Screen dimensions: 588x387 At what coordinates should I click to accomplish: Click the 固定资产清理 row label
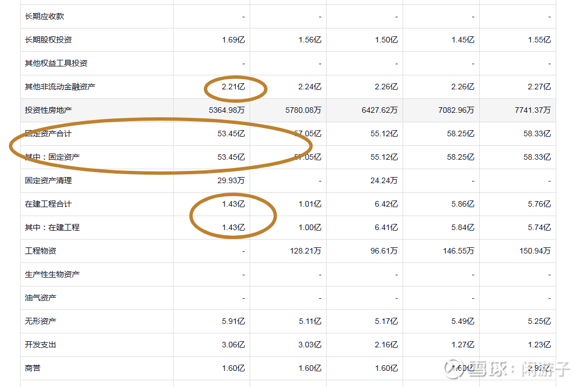point(48,181)
